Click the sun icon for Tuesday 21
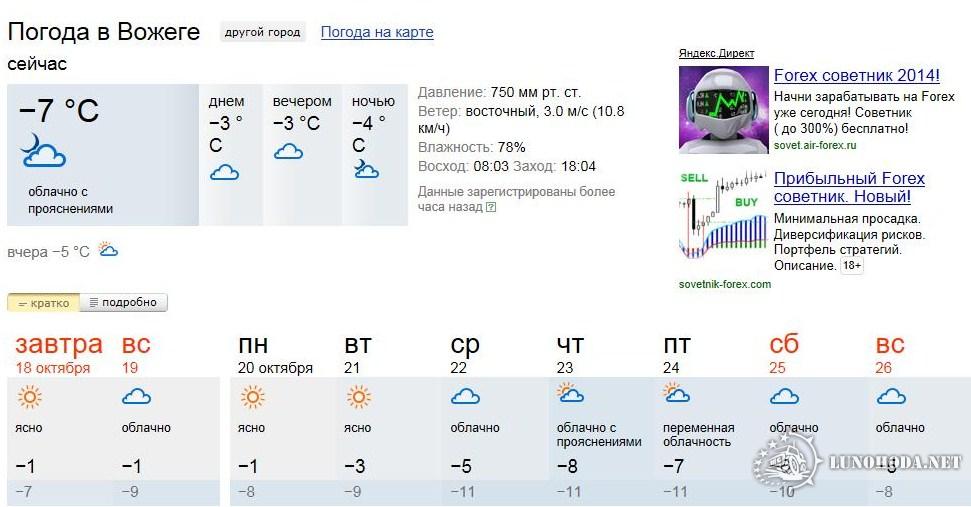 (x=359, y=397)
